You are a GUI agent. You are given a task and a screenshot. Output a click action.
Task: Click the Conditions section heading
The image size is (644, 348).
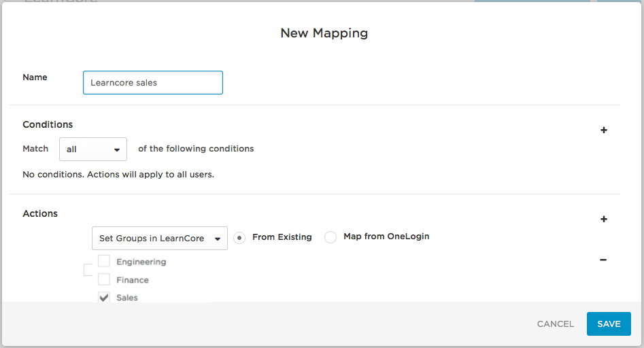point(48,124)
